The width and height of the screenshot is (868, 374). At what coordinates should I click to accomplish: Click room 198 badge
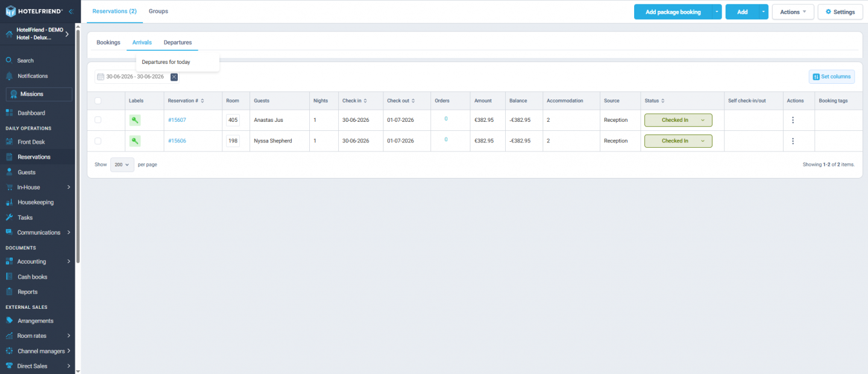(x=233, y=141)
